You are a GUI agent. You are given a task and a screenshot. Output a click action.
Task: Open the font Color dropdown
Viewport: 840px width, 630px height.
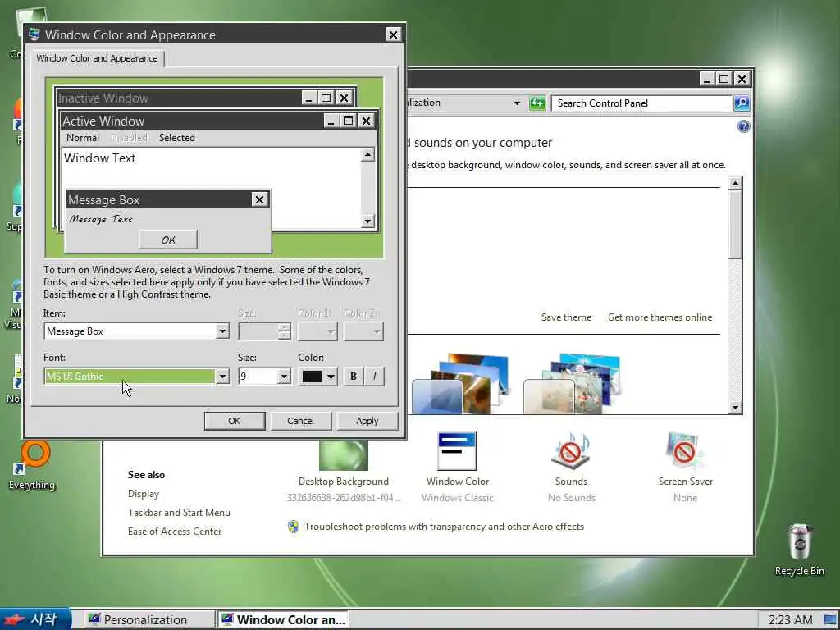[317, 376]
